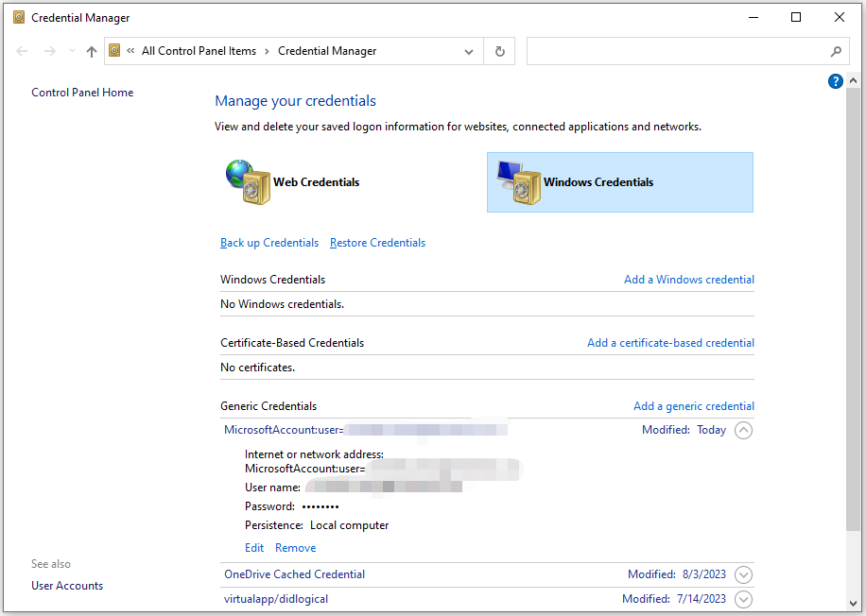
Task: Click All Control Panel Items breadcrumb
Action: tap(199, 51)
